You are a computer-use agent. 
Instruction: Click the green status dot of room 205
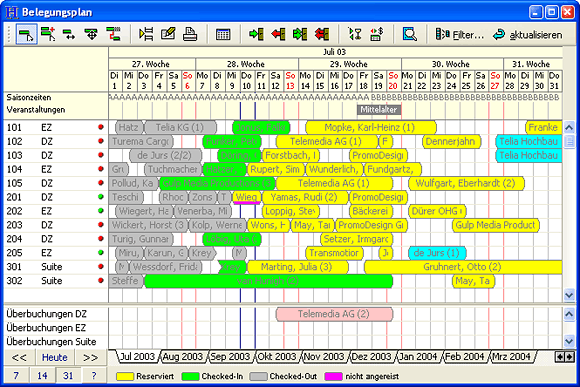point(101,252)
